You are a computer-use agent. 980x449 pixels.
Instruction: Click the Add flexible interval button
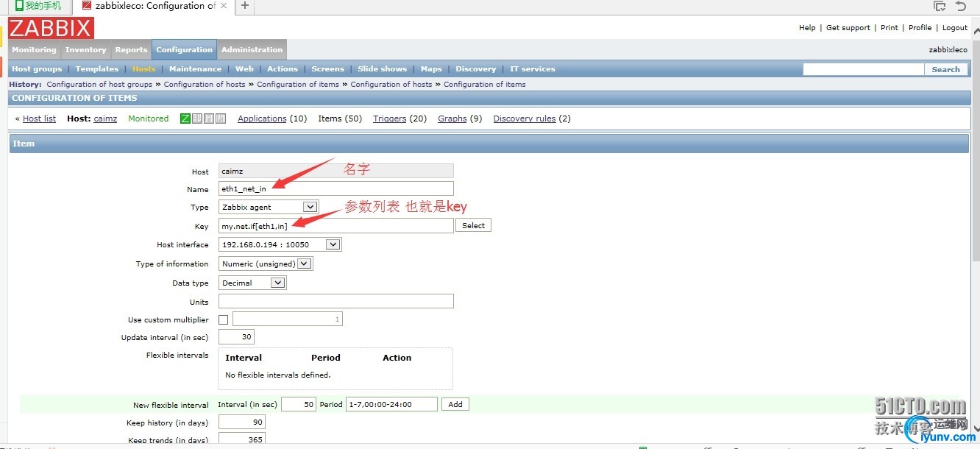click(x=455, y=404)
